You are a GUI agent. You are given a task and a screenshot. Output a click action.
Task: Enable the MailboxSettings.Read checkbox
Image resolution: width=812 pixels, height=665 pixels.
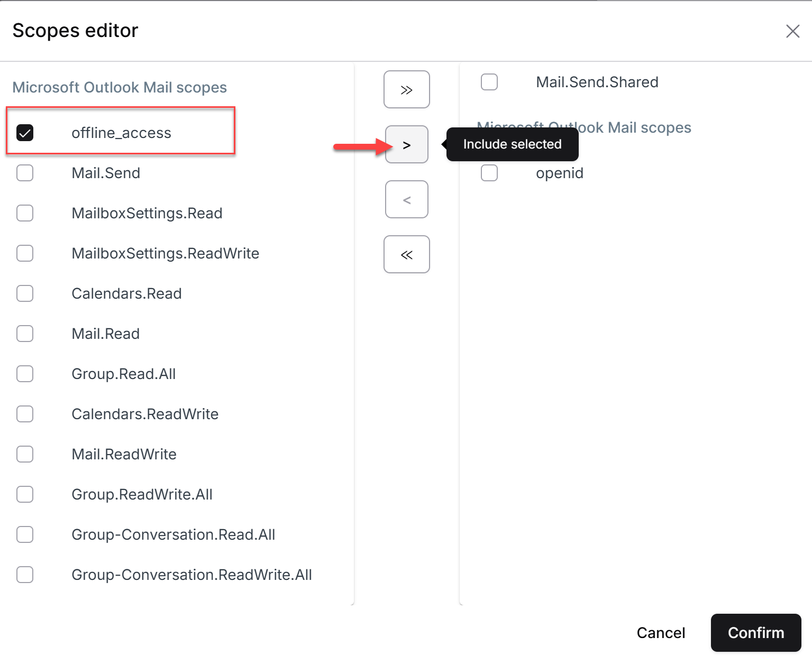point(25,213)
